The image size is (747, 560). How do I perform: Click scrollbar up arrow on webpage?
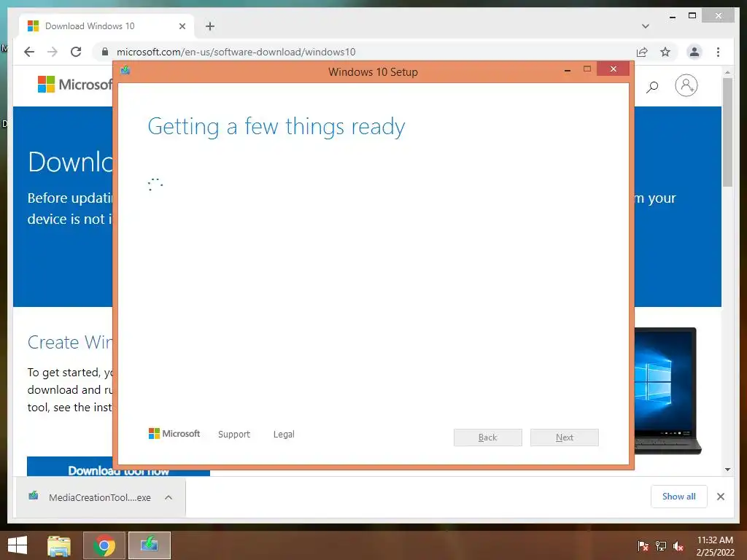(x=727, y=72)
